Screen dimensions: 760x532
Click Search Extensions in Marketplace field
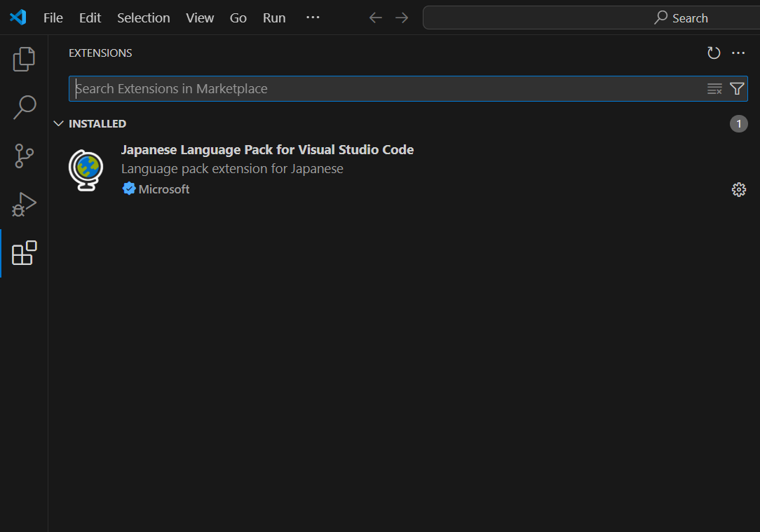click(x=408, y=88)
